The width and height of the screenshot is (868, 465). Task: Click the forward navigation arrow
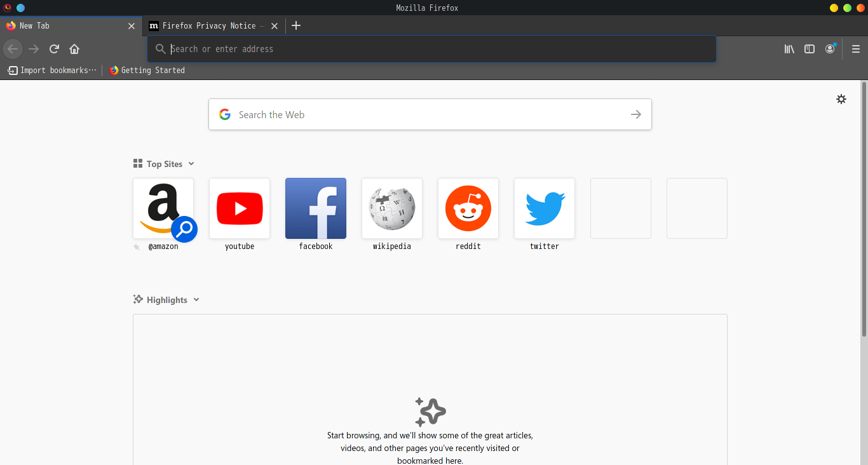34,49
